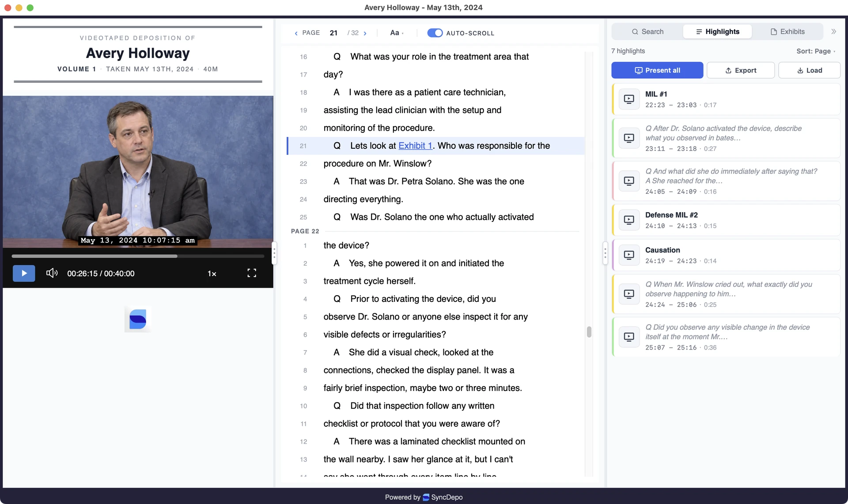
Task: Mute the video volume speaker icon
Action: point(52,273)
